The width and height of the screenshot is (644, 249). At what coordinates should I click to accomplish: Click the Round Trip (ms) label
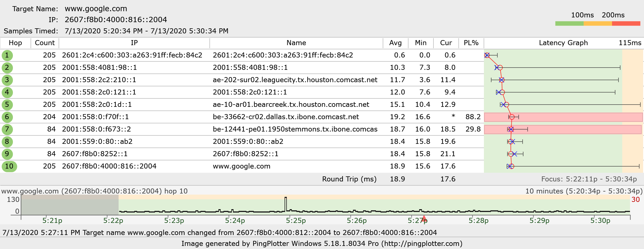[x=349, y=179]
